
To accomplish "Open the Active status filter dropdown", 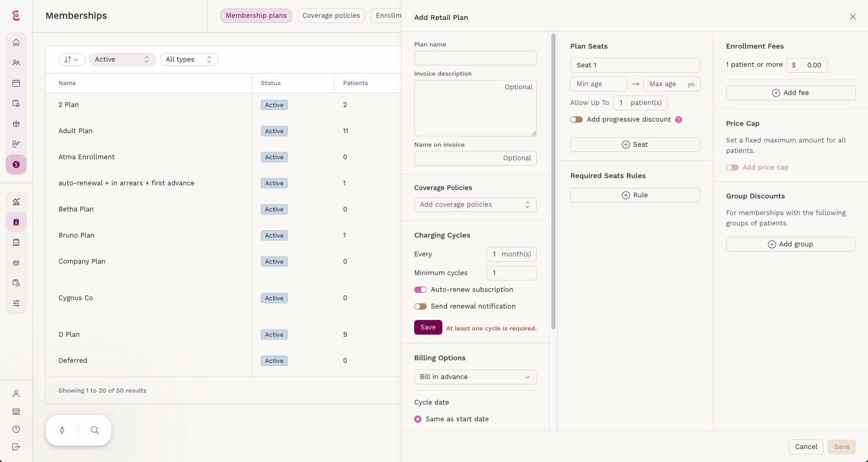I will pos(123,60).
